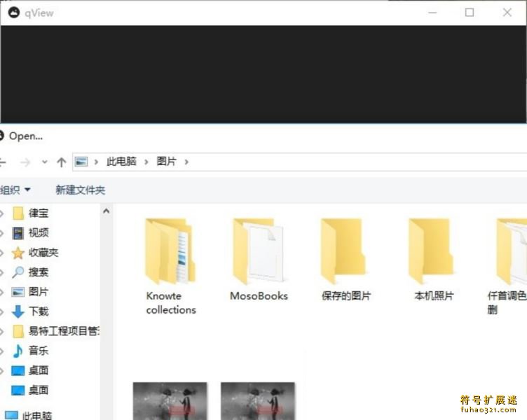Click the MosoBooks label text
The image size is (527, 420).
click(x=259, y=296)
